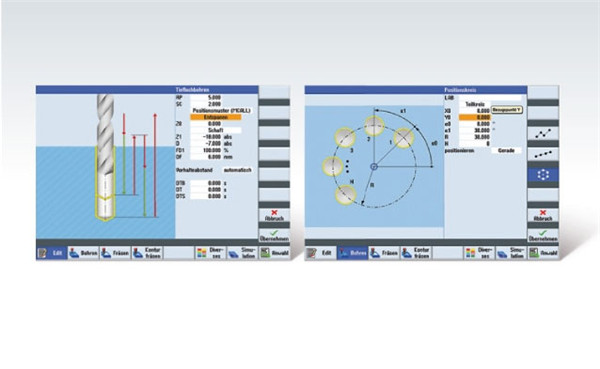The image size is (600, 369).
Task: Click the Bezugspunkt Y tooltip
Action: [x=507, y=110]
